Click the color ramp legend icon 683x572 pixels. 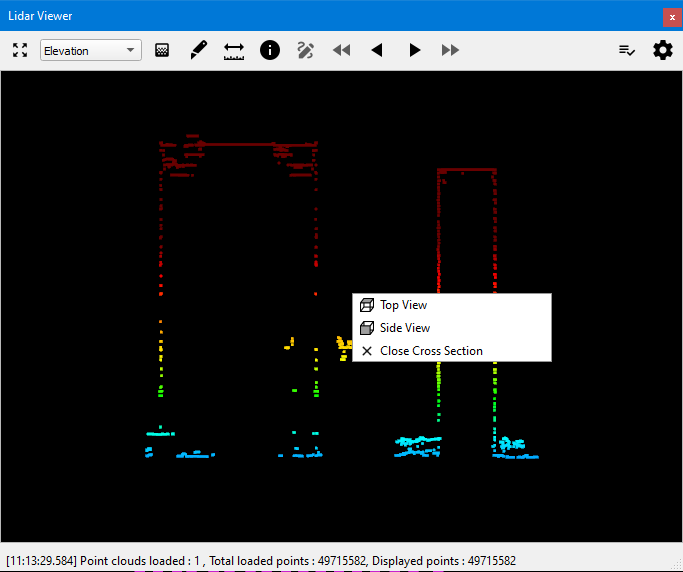(162, 50)
